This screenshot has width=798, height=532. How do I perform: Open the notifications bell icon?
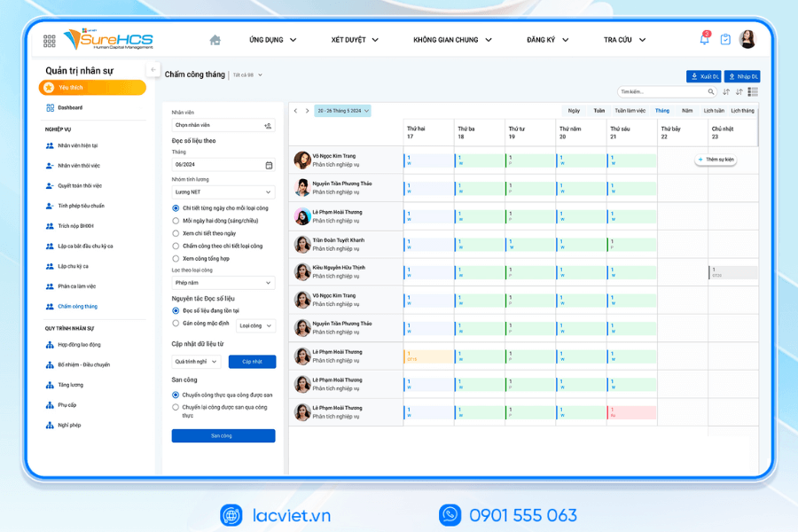point(704,40)
